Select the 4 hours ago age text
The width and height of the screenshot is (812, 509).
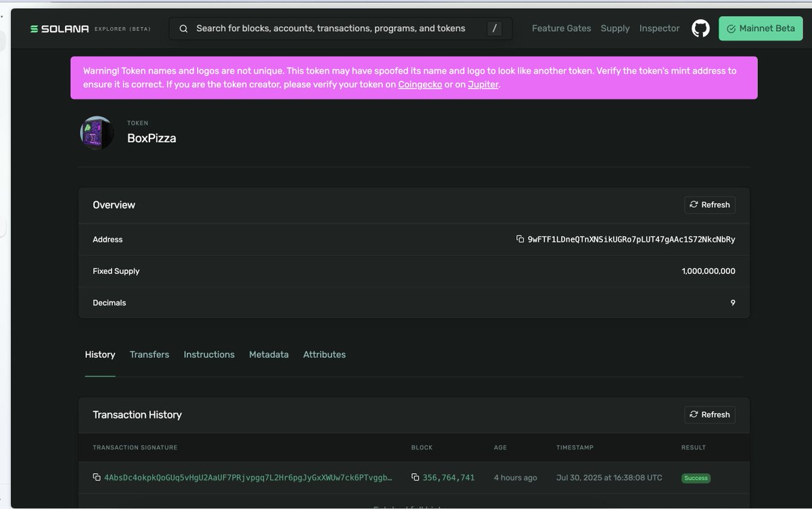(516, 478)
